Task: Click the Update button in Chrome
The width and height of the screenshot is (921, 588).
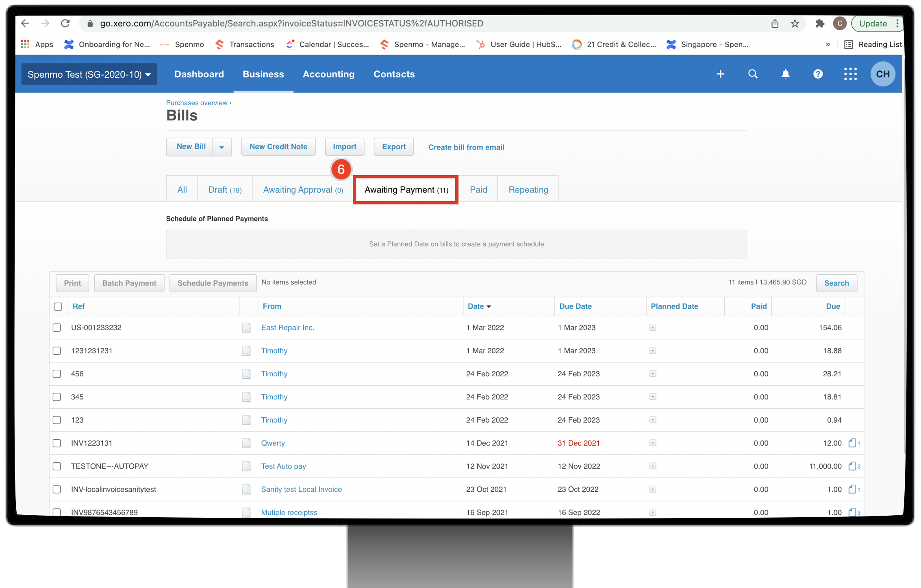Action: (873, 24)
